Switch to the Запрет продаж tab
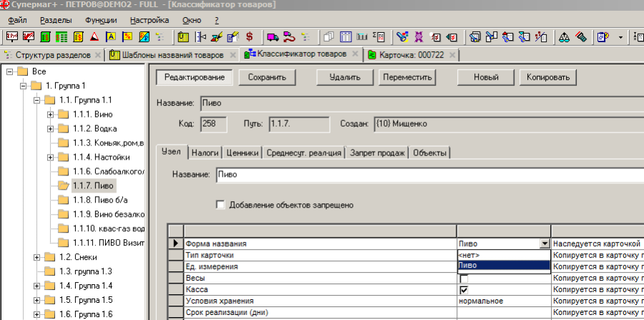Screen dimensions: 644x320 pos(377,152)
